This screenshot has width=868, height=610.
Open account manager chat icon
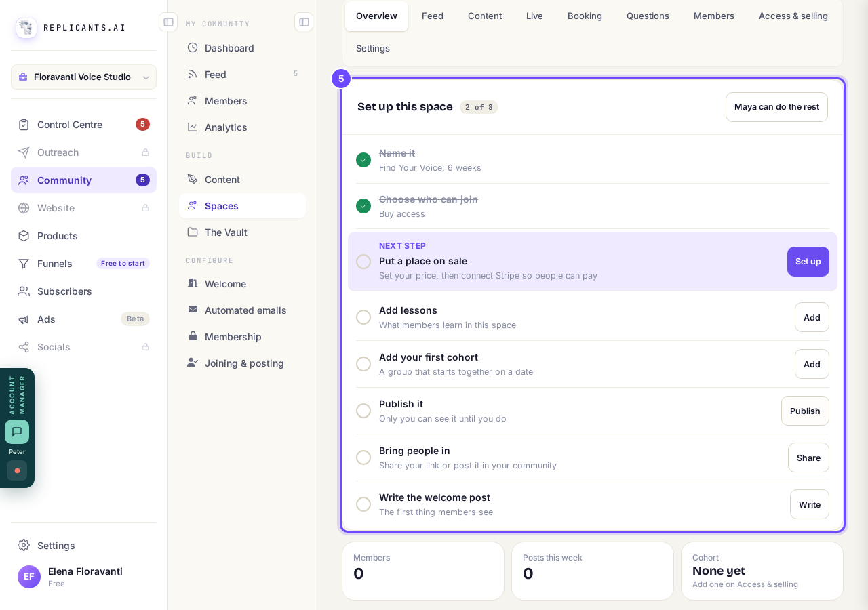pos(17,432)
